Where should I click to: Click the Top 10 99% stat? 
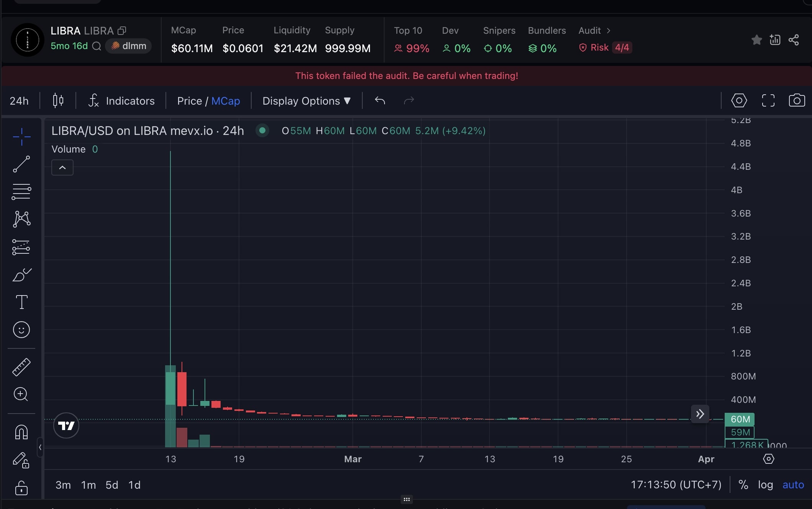point(411,40)
